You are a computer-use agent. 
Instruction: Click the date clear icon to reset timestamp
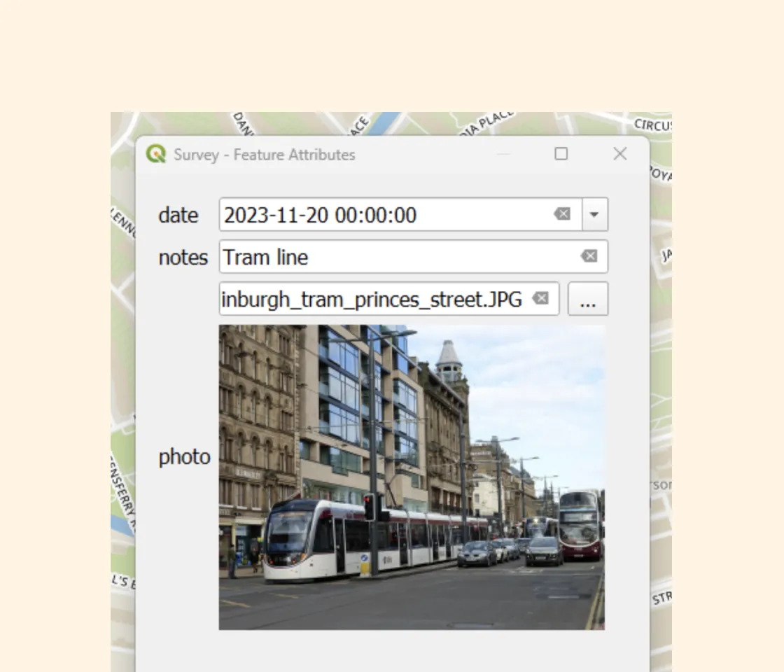[561, 215]
